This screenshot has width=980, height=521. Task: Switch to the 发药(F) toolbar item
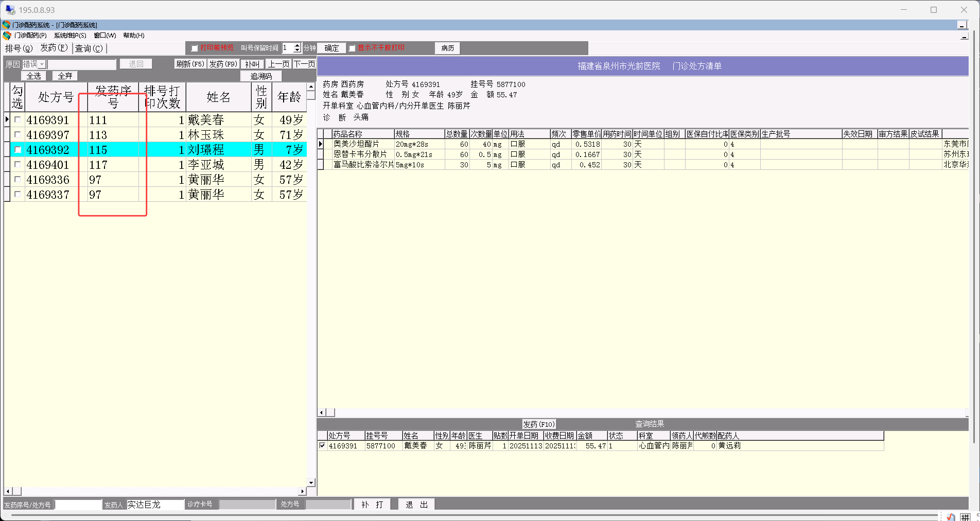[x=54, y=48]
